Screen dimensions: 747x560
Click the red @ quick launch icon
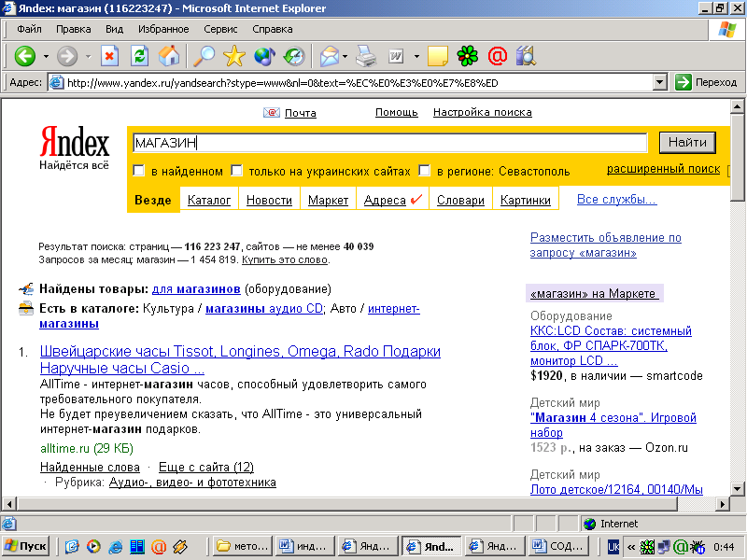coord(159,546)
